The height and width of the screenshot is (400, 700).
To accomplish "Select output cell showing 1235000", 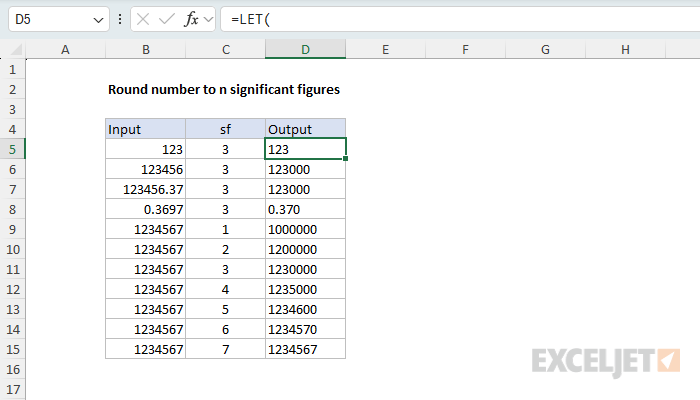I will [x=305, y=289].
